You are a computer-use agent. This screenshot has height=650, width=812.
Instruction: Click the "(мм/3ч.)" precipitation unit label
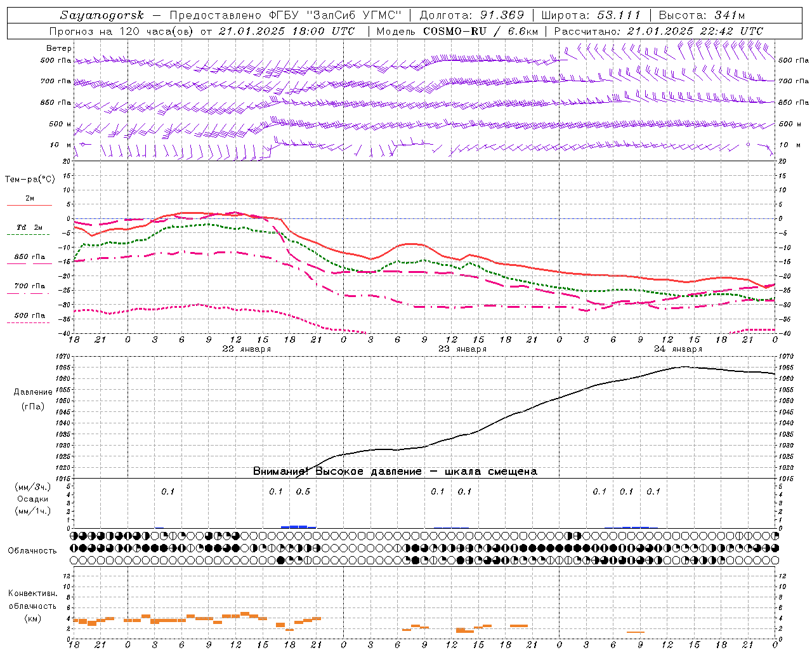click(x=33, y=487)
